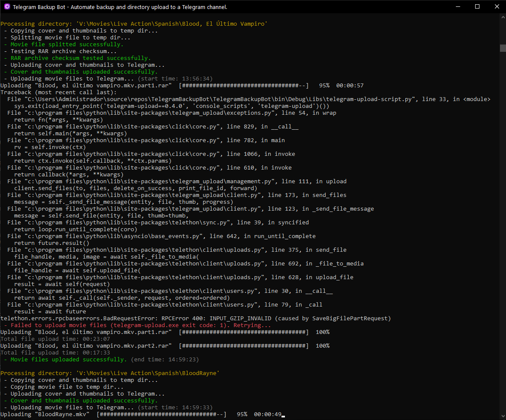Close the Telegram Backup Bot window

coord(497,7)
